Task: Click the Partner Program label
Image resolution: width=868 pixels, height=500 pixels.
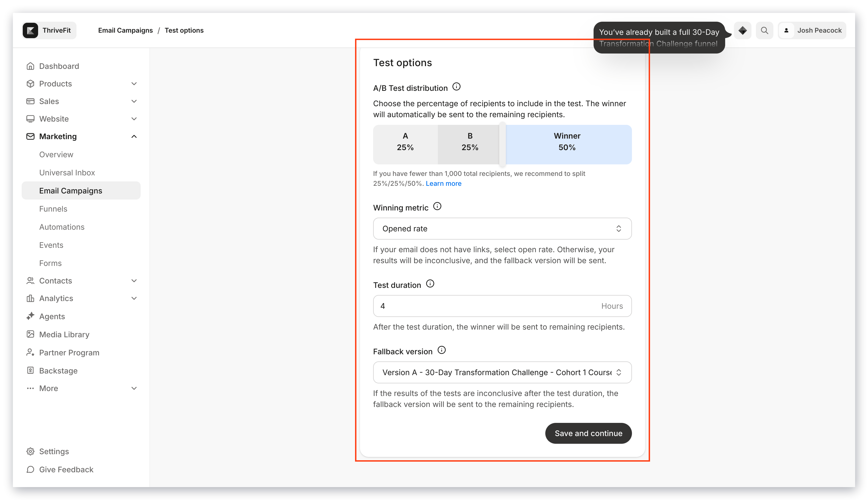Action: (69, 353)
